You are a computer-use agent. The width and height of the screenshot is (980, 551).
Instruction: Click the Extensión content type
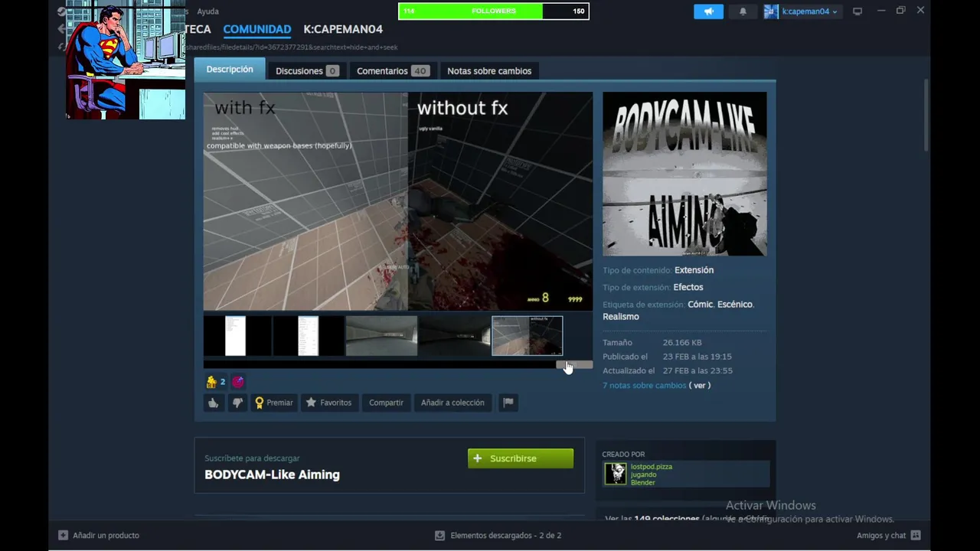click(x=694, y=270)
